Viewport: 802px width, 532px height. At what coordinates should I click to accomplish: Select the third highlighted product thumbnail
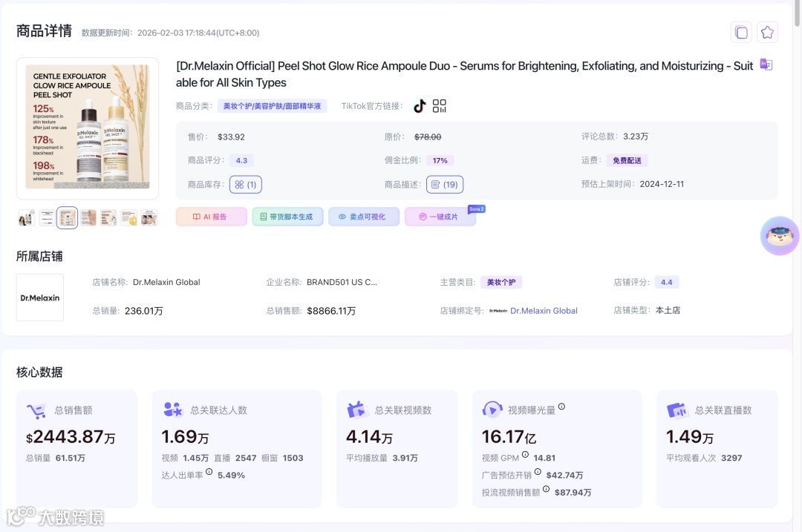(x=67, y=218)
